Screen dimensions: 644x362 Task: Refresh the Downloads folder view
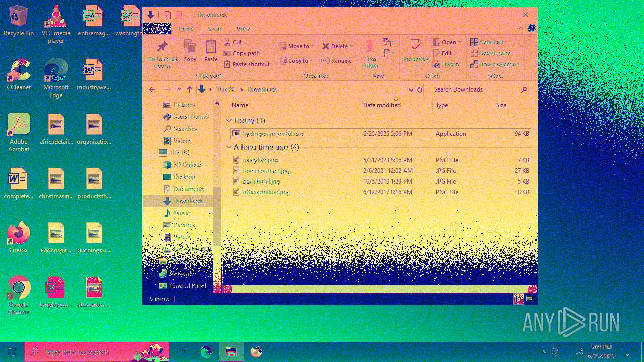pos(420,89)
